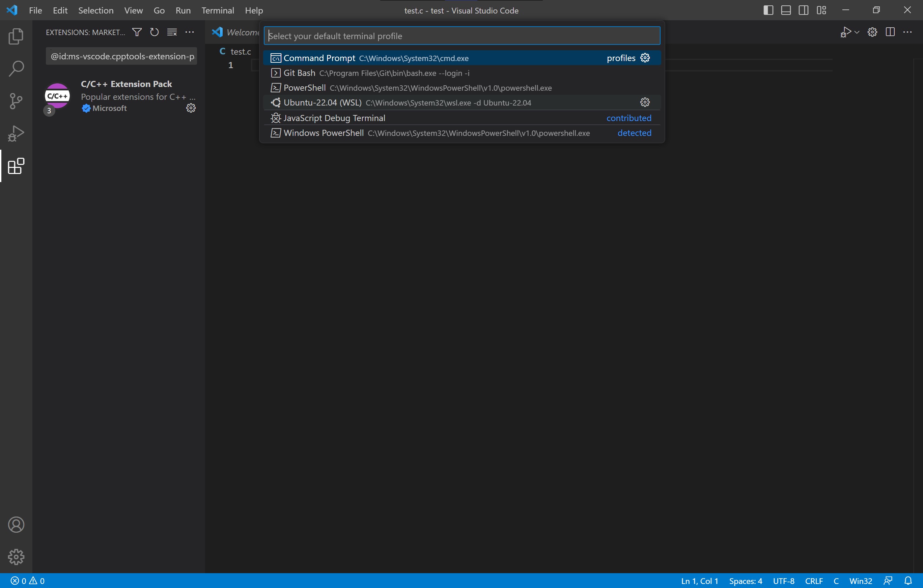Choose Ubuntu-22.04 (WSL) terminal profile

[x=462, y=102]
